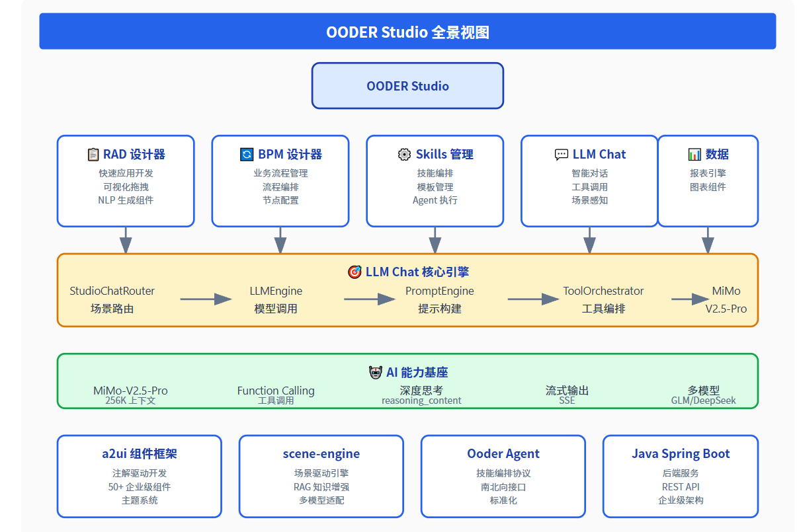Select the 256K 上下文 text

[x=130, y=400]
